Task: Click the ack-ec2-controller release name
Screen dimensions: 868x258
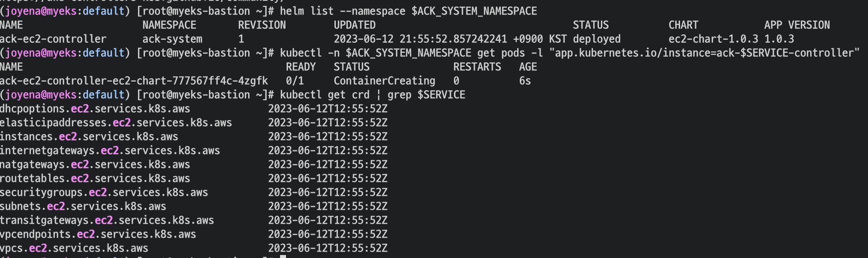Action: tap(53, 39)
